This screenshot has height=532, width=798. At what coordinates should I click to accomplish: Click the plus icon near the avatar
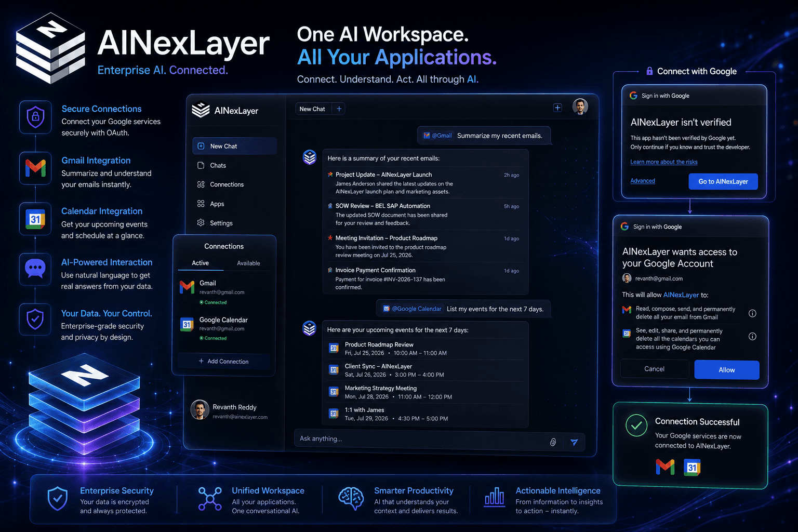click(557, 108)
